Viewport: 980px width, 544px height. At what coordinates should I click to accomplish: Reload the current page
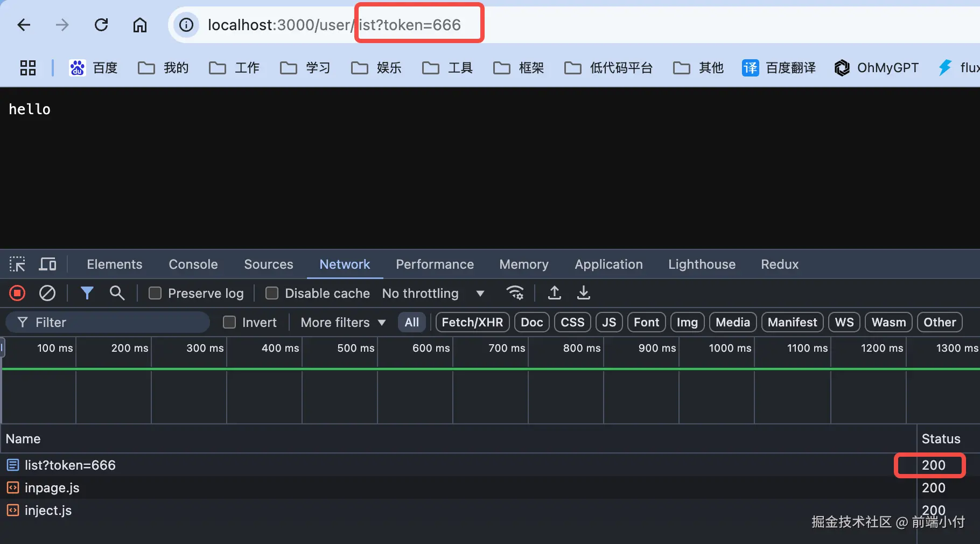coord(101,25)
